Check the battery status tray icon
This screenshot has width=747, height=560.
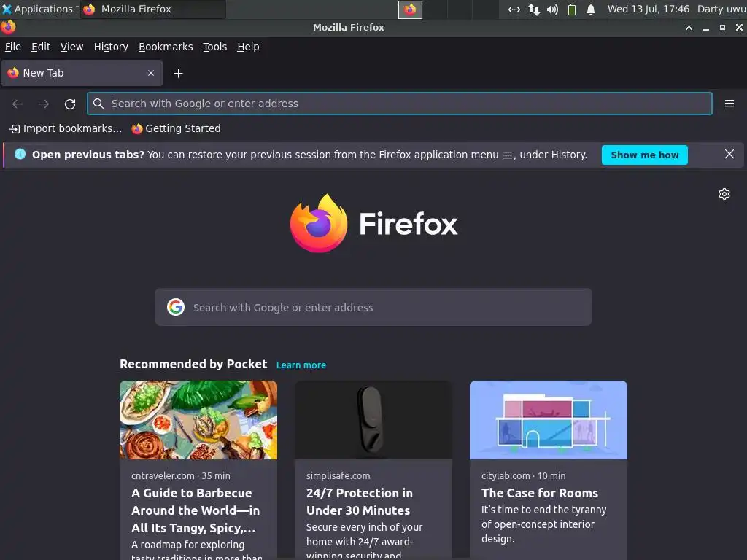pyautogui.click(x=572, y=9)
